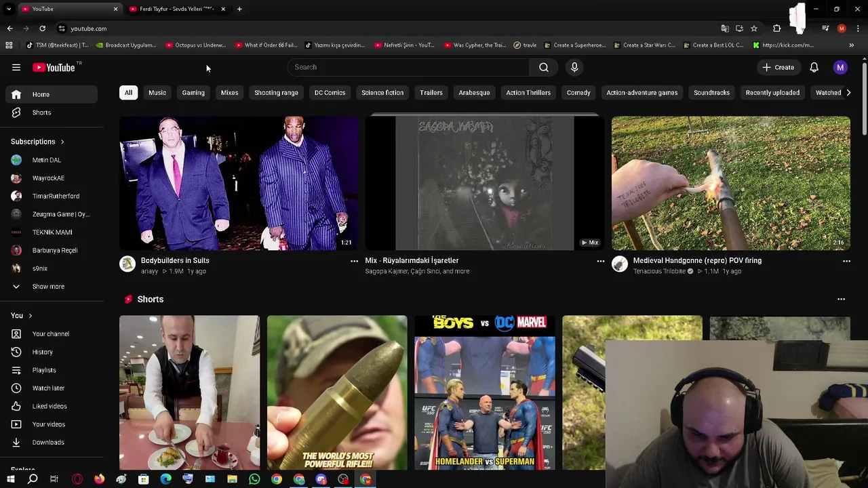Select the Action-adventure games chip
The image size is (868, 488).
642,93
